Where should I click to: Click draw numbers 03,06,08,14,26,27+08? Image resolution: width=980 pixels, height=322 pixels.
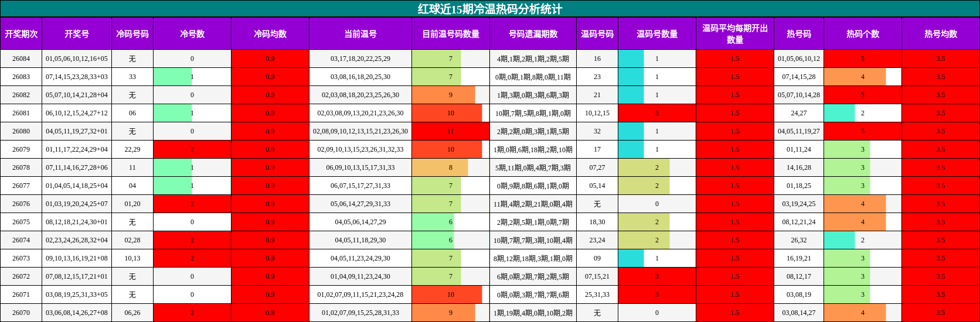[x=77, y=313]
